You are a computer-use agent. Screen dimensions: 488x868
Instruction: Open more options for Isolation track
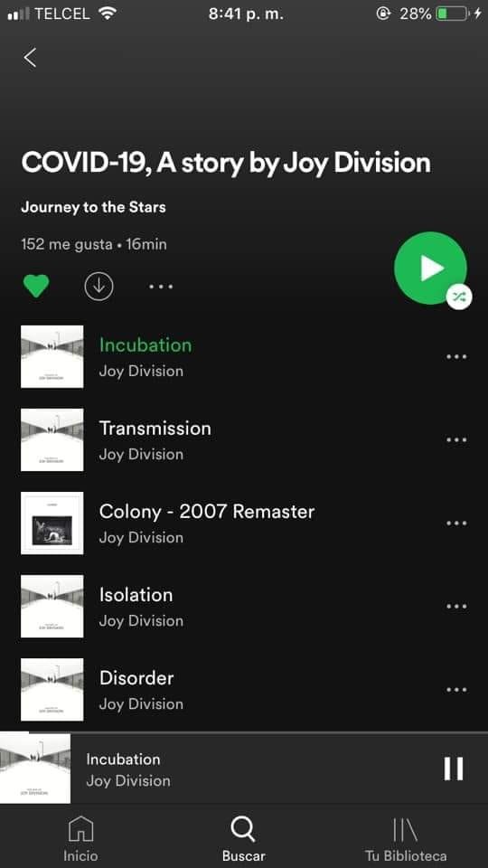tap(456, 606)
